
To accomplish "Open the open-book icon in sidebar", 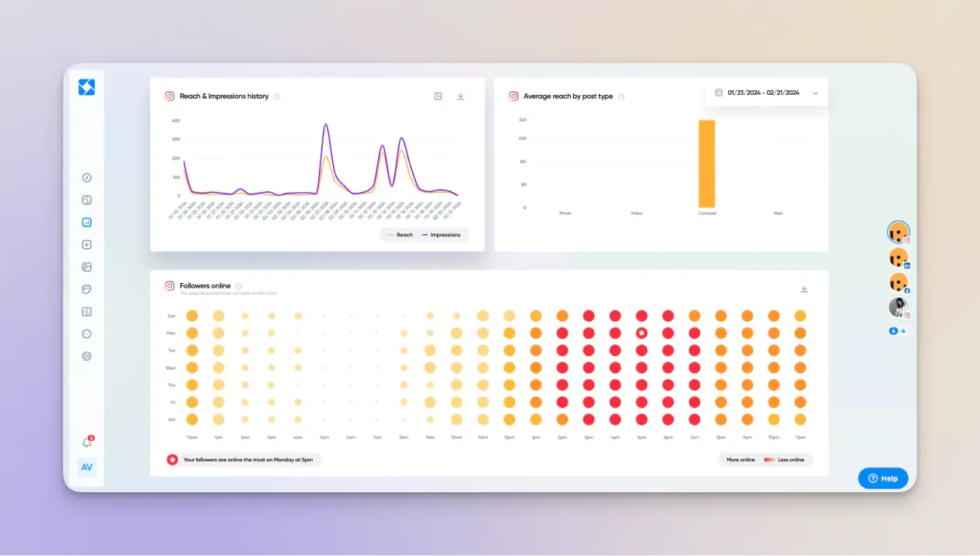I will [87, 312].
